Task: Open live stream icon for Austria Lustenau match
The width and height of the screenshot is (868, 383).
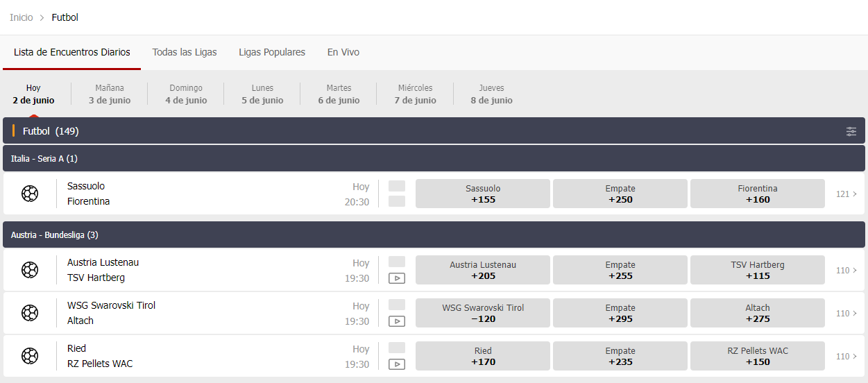Action: point(397,278)
